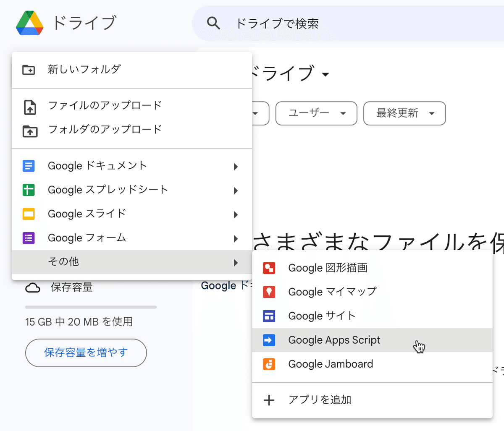Click the 保存容量を増やす button
The width and height of the screenshot is (504, 431).
point(86,353)
